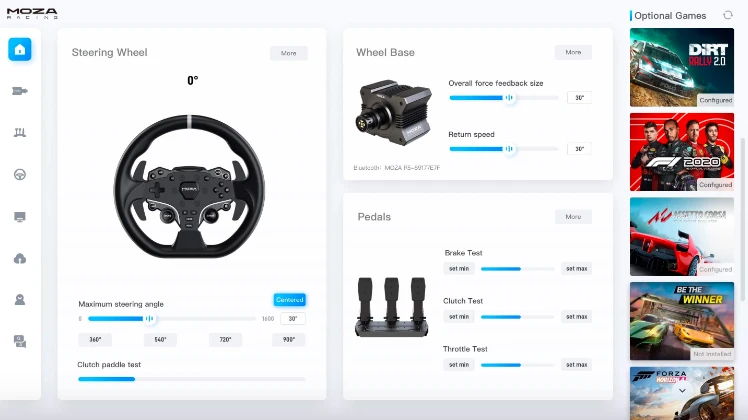The image size is (748, 420).
Task: Select the 540° steering angle preset
Action: pyautogui.click(x=160, y=340)
